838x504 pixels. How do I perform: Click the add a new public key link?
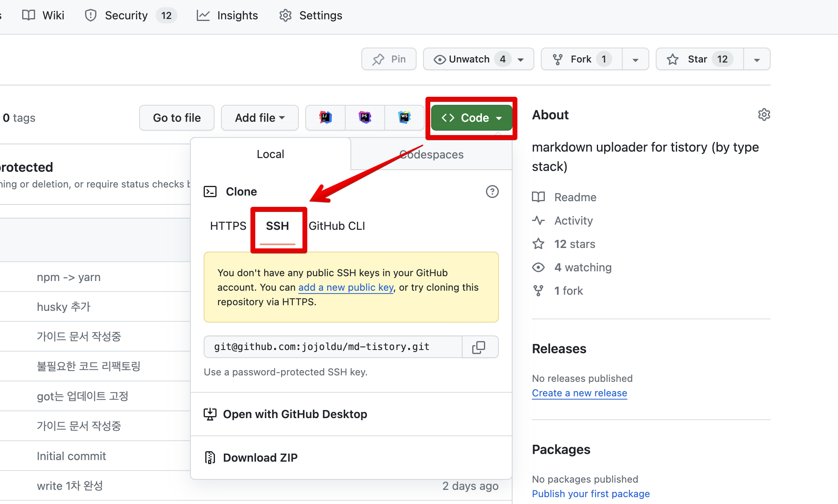point(346,287)
